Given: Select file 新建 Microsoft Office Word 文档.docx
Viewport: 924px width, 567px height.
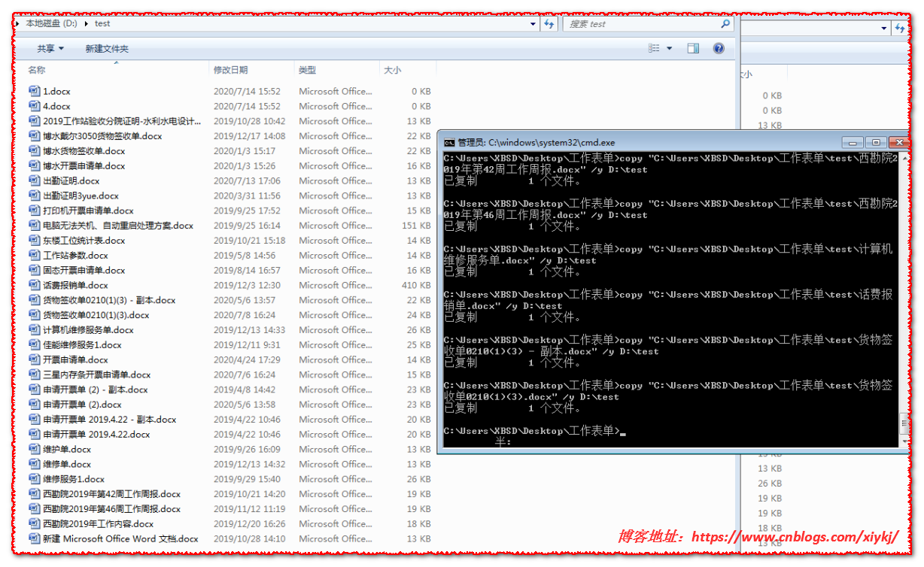Looking at the screenshot, I should (x=120, y=538).
